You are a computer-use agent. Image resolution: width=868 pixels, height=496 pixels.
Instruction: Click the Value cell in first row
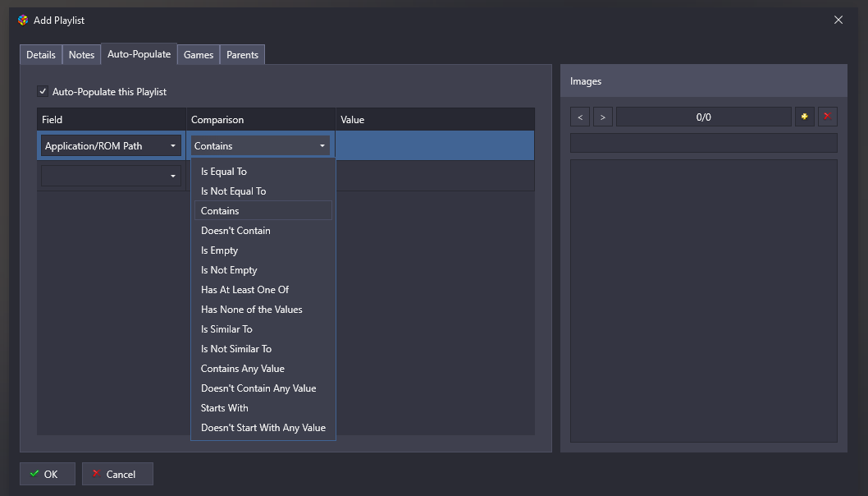click(x=435, y=146)
